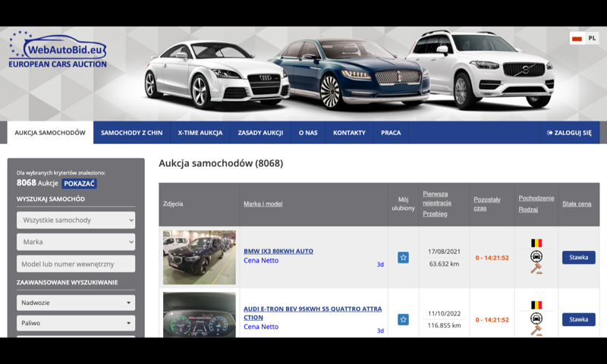Sort by Marka i model column
The image size is (607, 364).
point(263,204)
